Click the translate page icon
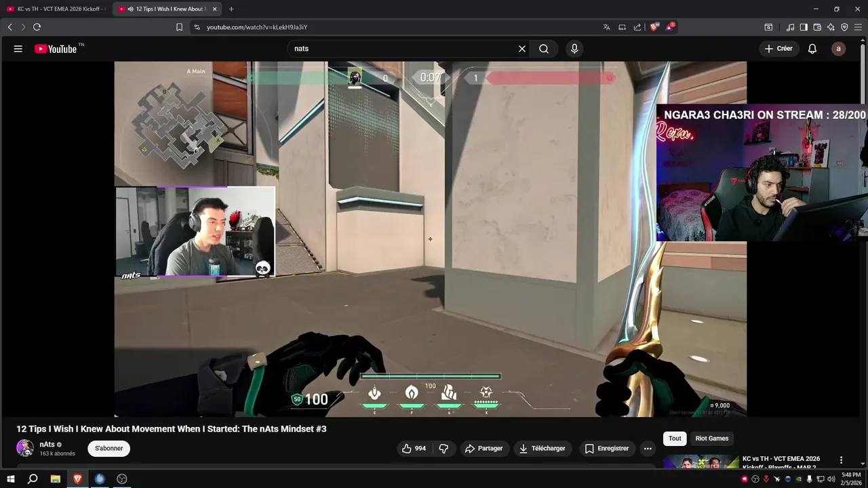This screenshot has width=868, height=488. (x=606, y=27)
